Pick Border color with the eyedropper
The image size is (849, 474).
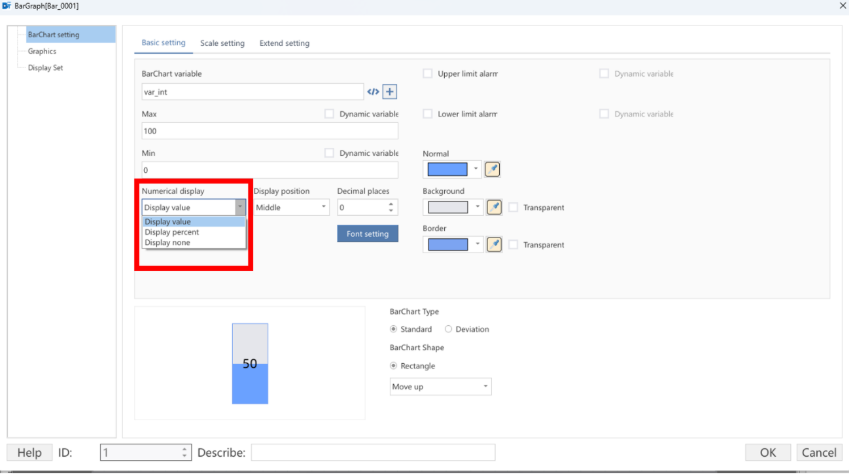point(494,244)
